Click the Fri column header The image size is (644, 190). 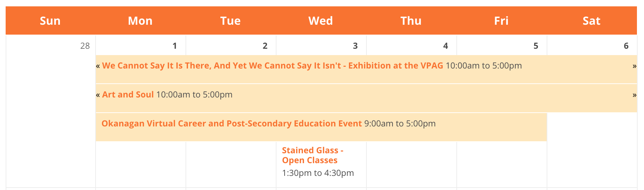(x=502, y=20)
